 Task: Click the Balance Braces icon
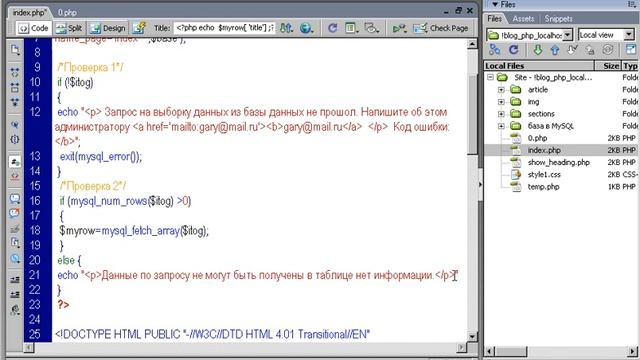click(x=15, y=139)
